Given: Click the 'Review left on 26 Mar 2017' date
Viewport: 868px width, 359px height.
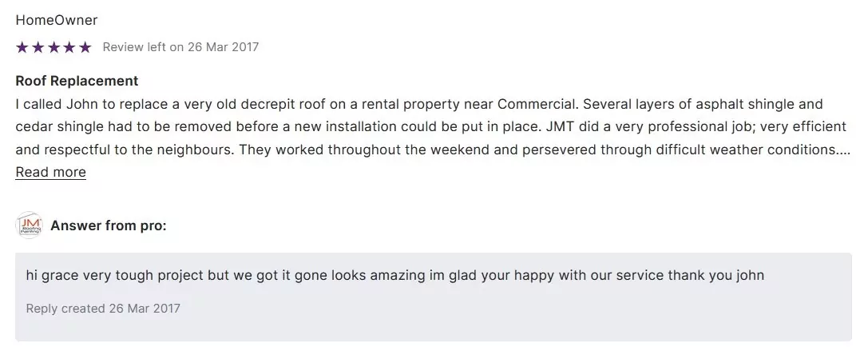Looking at the screenshot, I should [x=180, y=47].
